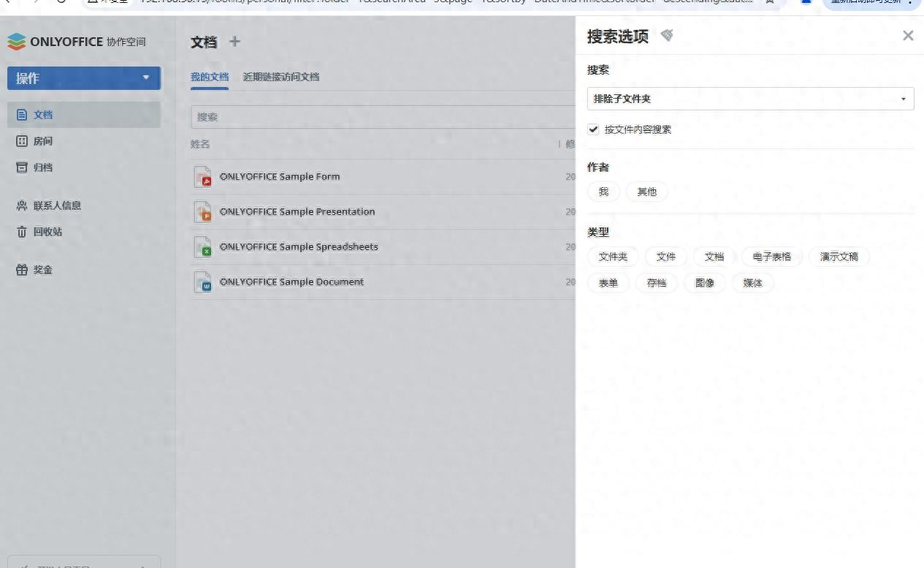Toggle type filter 电子表格
Screen dimensions: 924x568
coord(772,257)
